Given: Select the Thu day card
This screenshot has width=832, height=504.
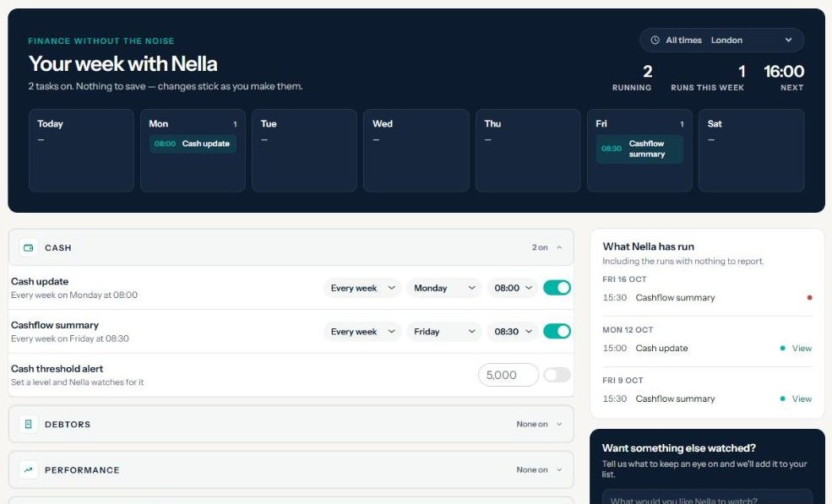Looking at the screenshot, I should [x=528, y=150].
